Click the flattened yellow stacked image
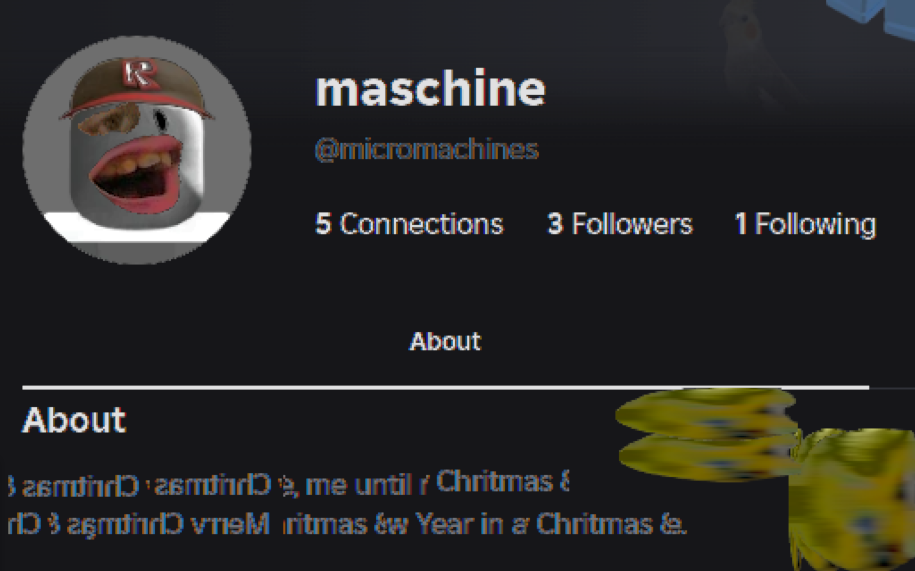The height and width of the screenshot is (571, 915). coord(706,435)
